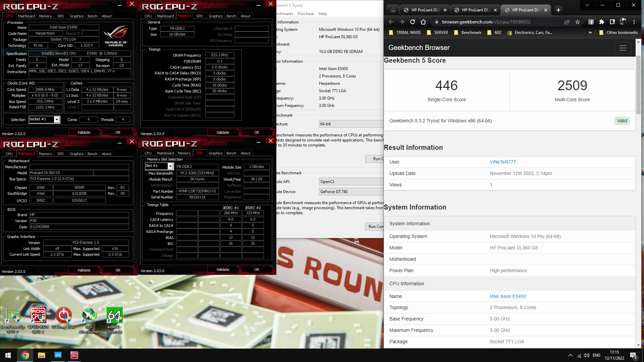Open File Explorer from the taskbar
644x362 pixels.
tap(41, 355)
